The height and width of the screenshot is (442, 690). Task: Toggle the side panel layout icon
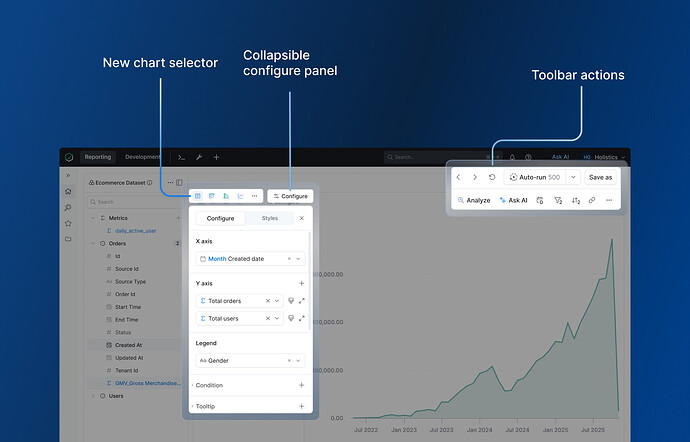coord(179,183)
